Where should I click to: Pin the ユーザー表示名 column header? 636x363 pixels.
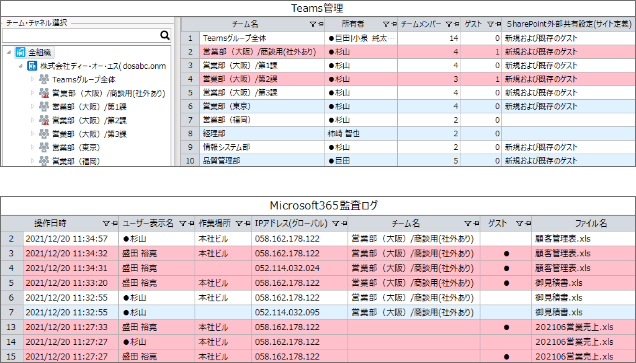coord(191,223)
